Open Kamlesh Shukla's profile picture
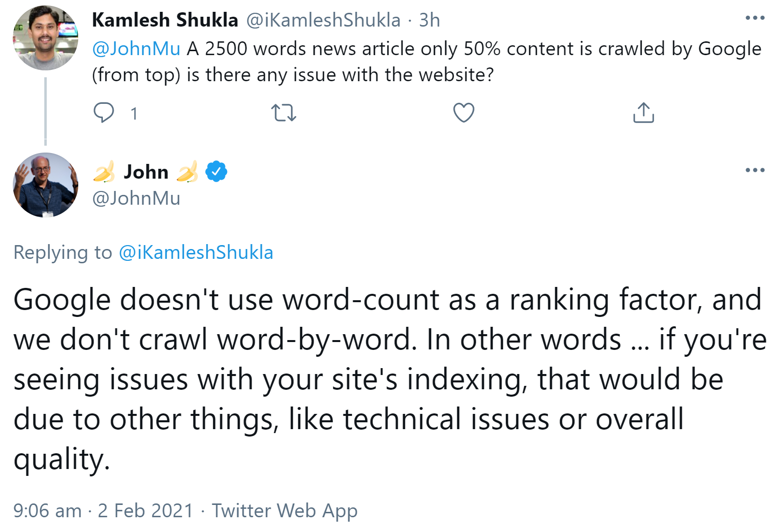The image size is (784, 532). pos(45,38)
